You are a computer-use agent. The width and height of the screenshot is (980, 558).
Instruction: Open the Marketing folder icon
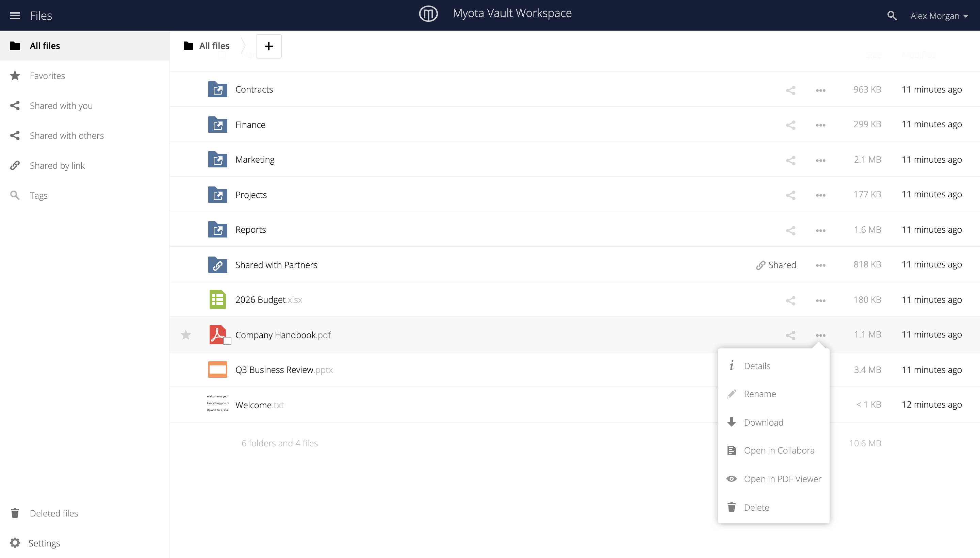[218, 160]
